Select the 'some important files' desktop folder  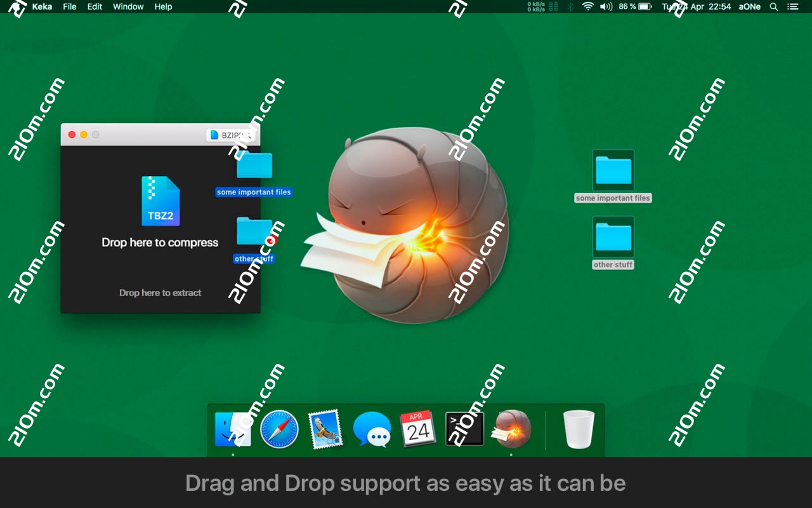(x=613, y=171)
